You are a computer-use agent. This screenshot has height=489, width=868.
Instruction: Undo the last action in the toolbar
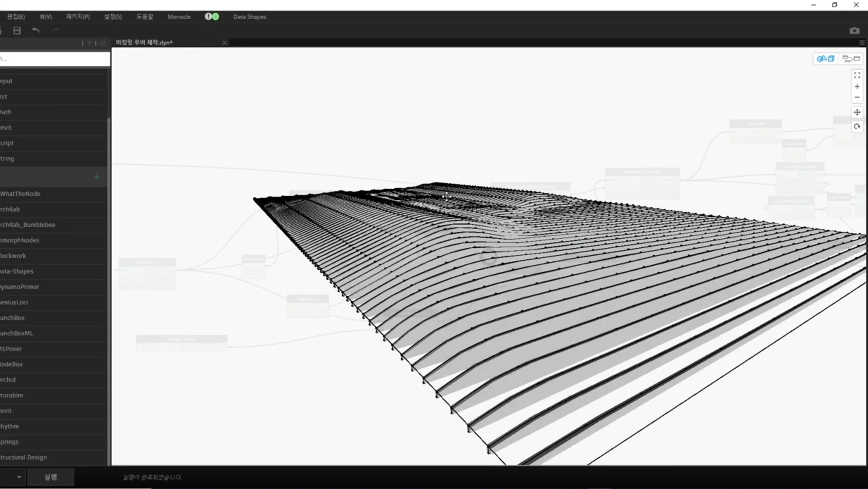pyautogui.click(x=36, y=31)
